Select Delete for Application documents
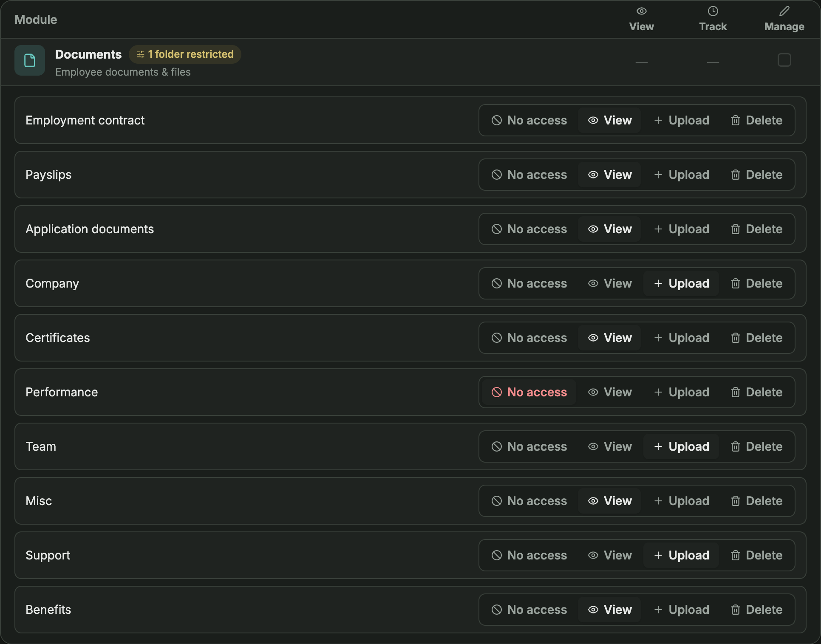Image resolution: width=821 pixels, height=644 pixels. pos(756,229)
